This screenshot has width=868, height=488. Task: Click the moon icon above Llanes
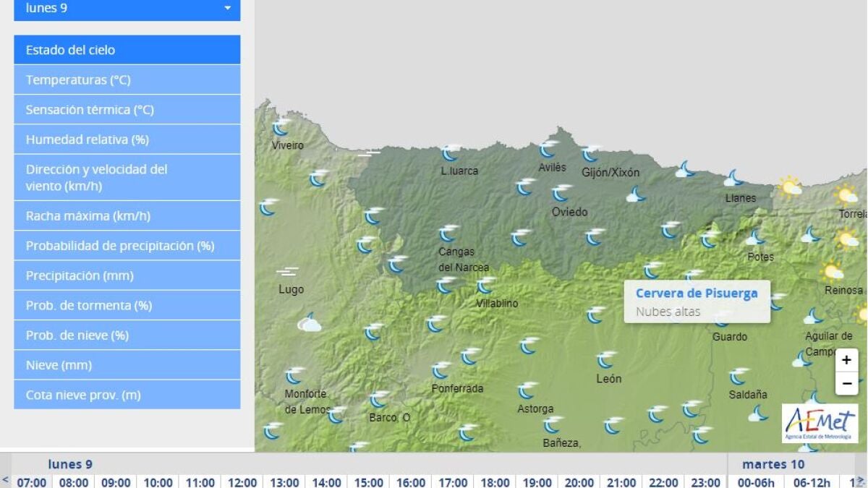point(733,178)
